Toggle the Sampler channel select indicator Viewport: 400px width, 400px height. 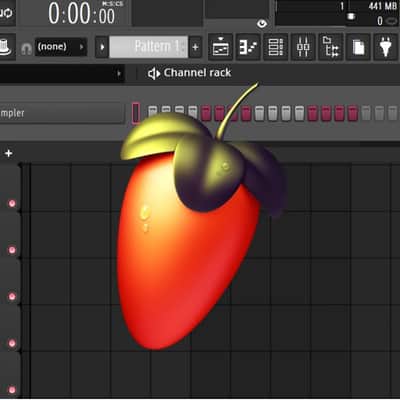tap(136, 113)
